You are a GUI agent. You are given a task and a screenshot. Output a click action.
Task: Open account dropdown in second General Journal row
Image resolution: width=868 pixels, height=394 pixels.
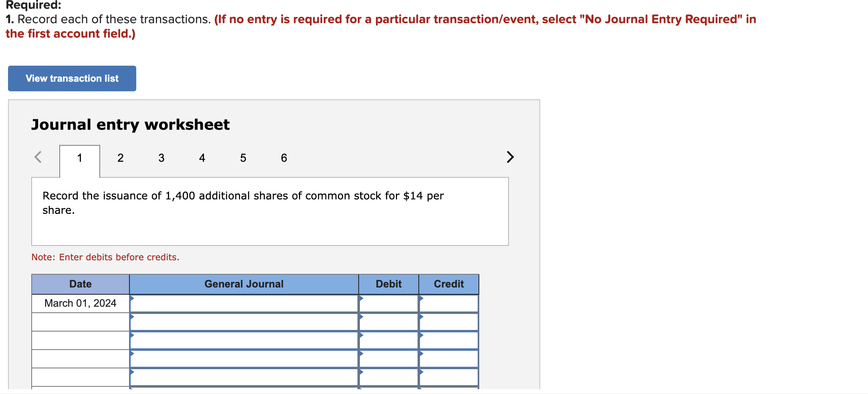244,322
